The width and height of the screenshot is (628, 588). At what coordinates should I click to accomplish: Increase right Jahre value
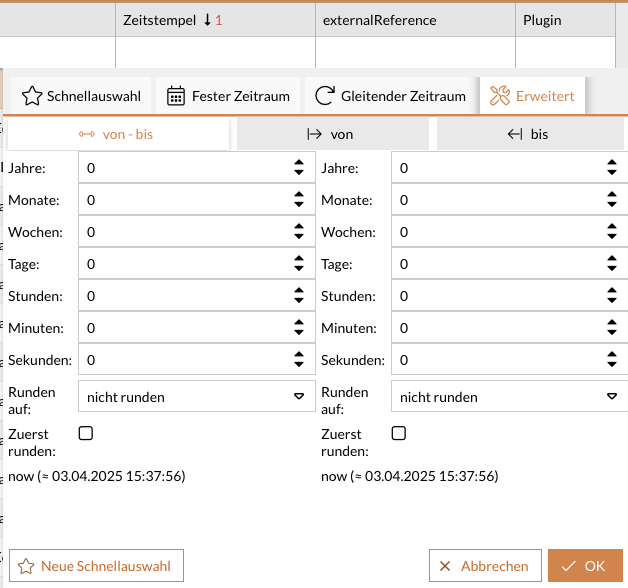612,163
